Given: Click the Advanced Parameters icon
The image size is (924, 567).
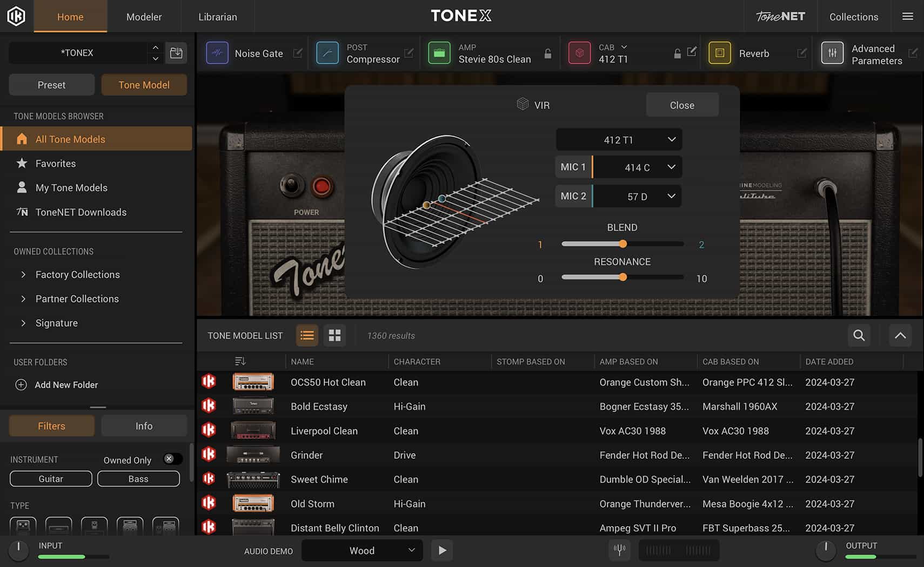Looking at the screenshot, I should click(x=833, y=53).
